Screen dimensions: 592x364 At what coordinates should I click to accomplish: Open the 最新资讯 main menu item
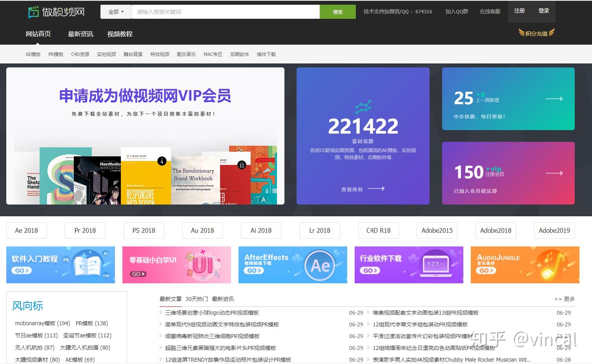(80, 34)
